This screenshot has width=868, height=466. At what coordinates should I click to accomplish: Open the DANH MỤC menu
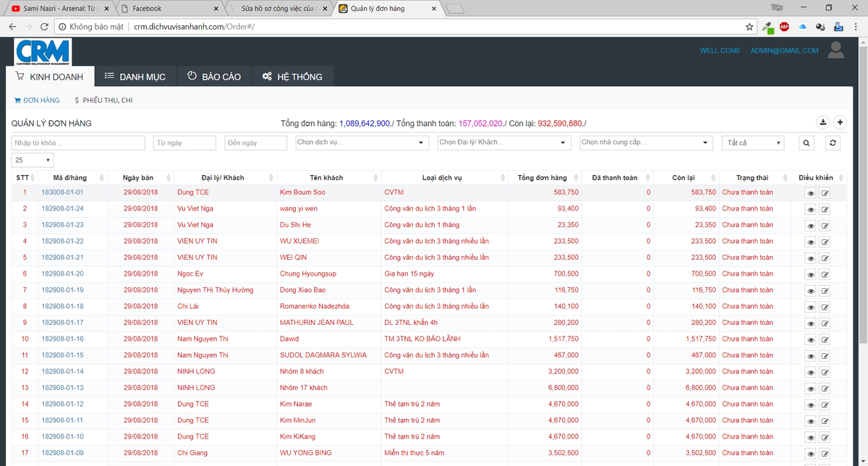[135, 77]
